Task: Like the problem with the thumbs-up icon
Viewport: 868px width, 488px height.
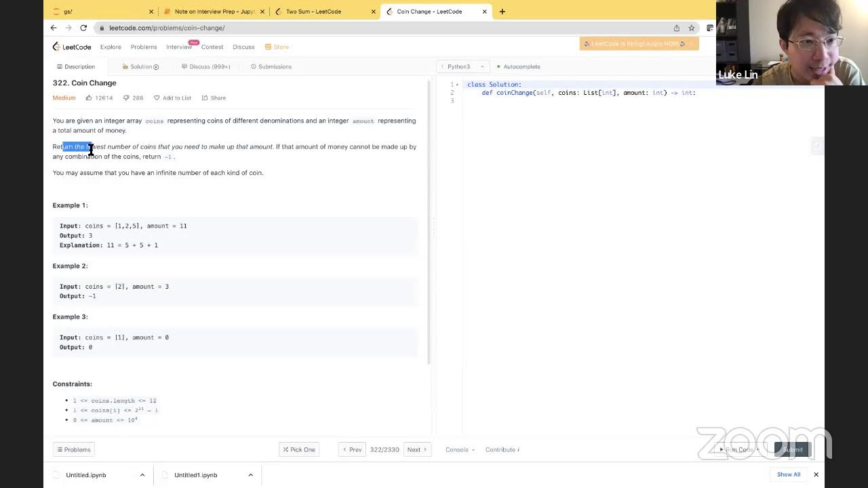Action: coord(89,98)
